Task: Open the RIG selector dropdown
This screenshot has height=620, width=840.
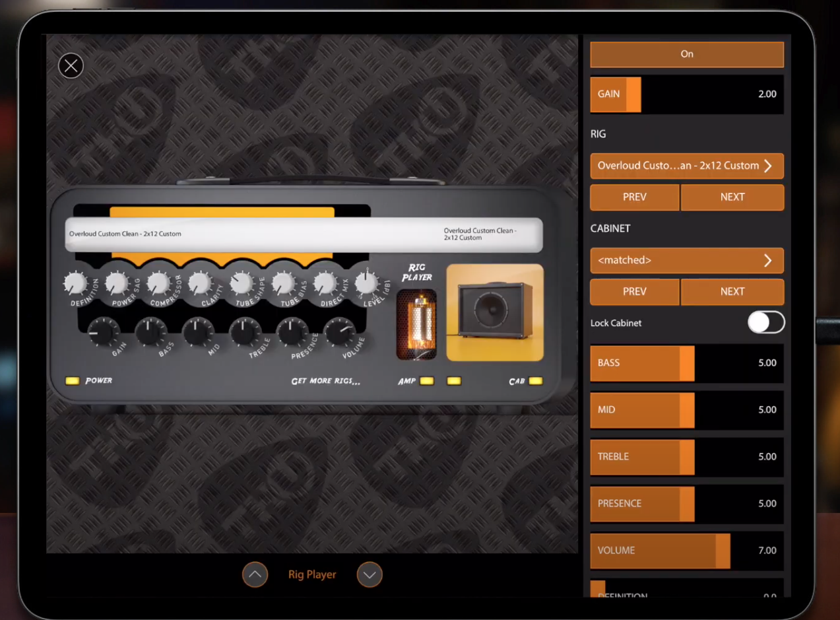Action: click(x=687, y=166)
